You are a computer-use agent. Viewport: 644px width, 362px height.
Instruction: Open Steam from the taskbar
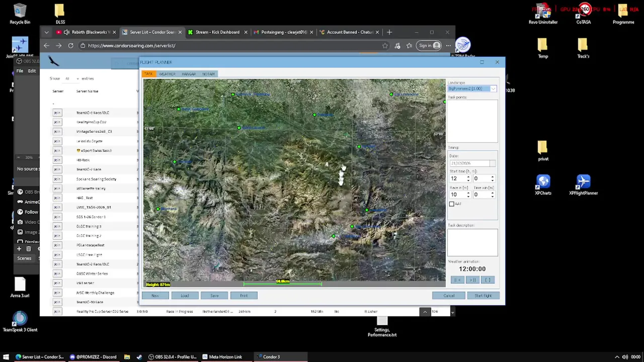[139, 357]
